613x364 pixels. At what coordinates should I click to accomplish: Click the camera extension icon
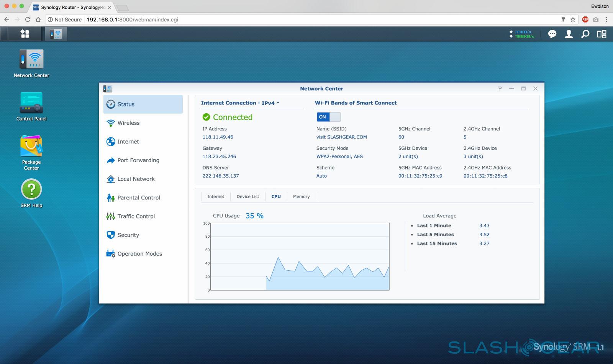click(x=596, y=20)
